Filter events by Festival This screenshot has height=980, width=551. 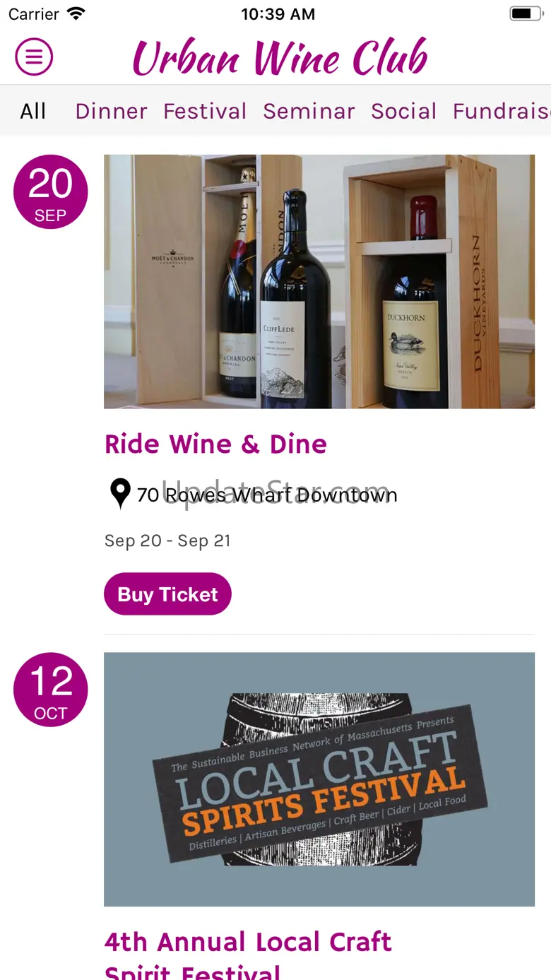tap(205, 111)
